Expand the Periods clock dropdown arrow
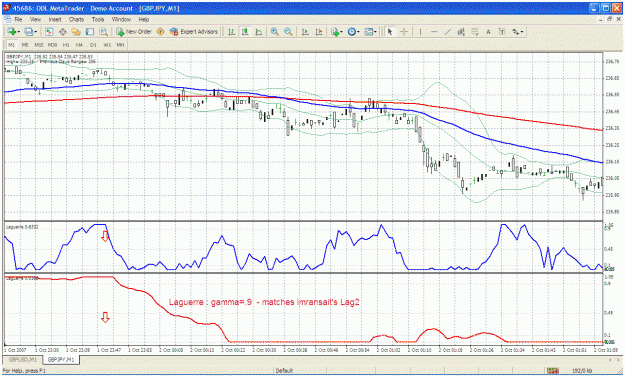This screenshot has width=625, height=377. (358, 32)
